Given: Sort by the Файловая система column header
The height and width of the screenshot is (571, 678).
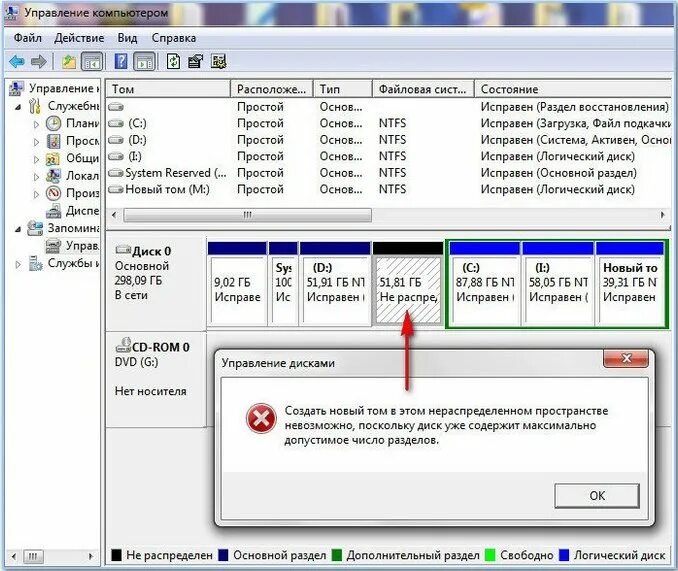Looking at the screenshot, I should [423, 89].
